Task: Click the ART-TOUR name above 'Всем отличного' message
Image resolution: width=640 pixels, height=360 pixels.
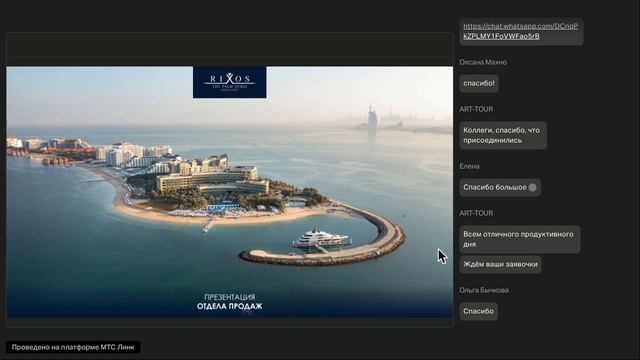Action: click(476, 213)
